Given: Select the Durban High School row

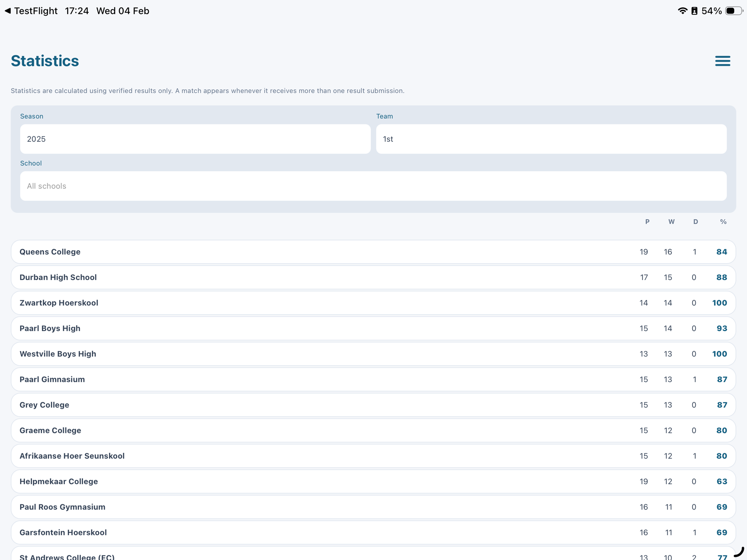Looking at the screenshot, I should point(373,278).
